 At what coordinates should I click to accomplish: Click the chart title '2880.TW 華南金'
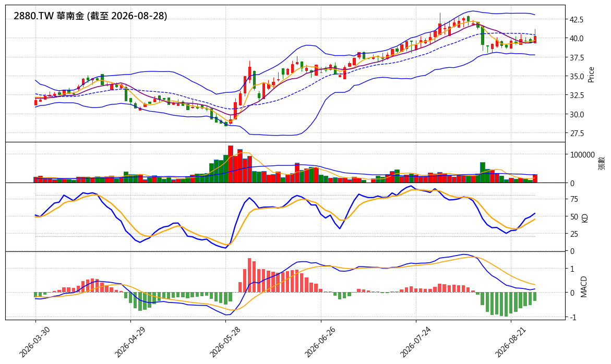click(x=49, y=16)
